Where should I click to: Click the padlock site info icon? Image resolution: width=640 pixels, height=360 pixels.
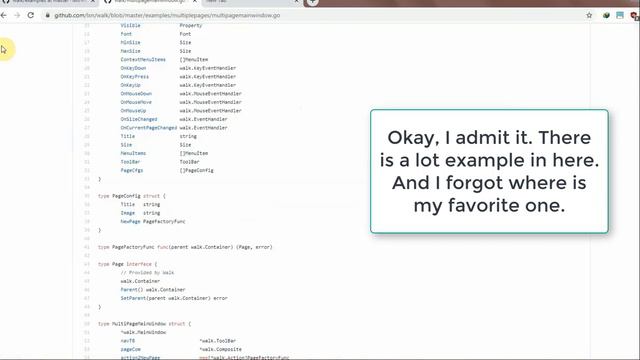47,15
